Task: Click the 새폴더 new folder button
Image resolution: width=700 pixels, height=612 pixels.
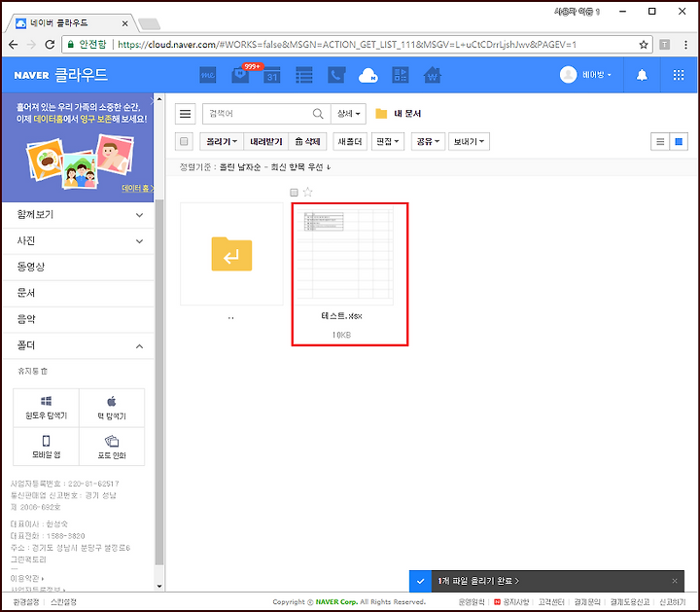Action: coord(350,142)
